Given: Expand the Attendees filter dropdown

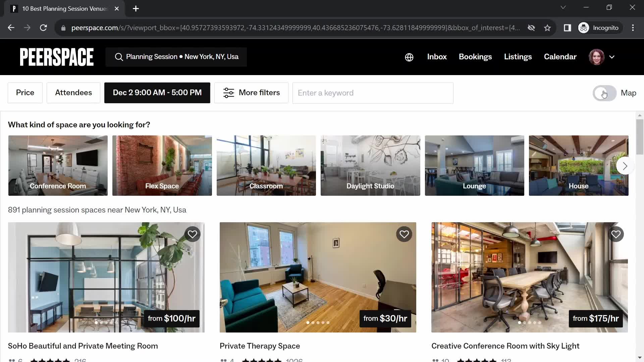Looking at the screenshot, I should [x=73, y=93].
